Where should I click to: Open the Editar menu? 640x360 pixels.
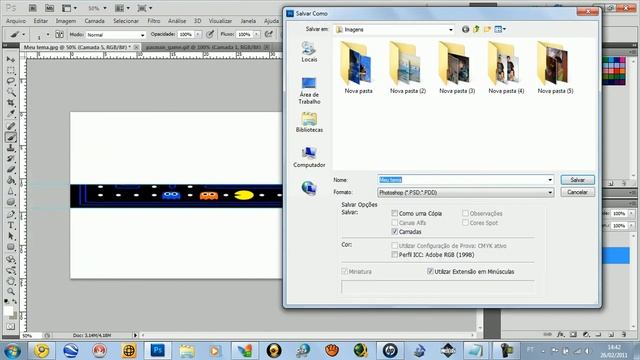[x=40, y=21]
